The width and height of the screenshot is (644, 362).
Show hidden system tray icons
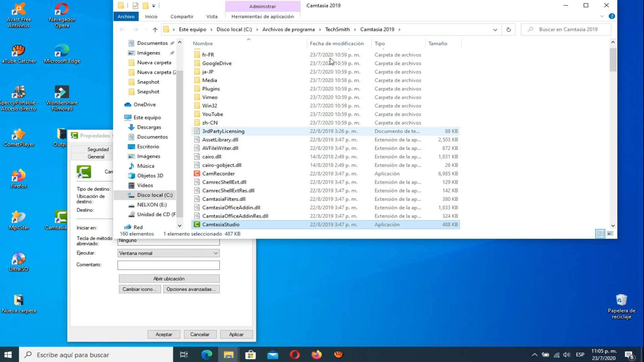pos(535,355)
